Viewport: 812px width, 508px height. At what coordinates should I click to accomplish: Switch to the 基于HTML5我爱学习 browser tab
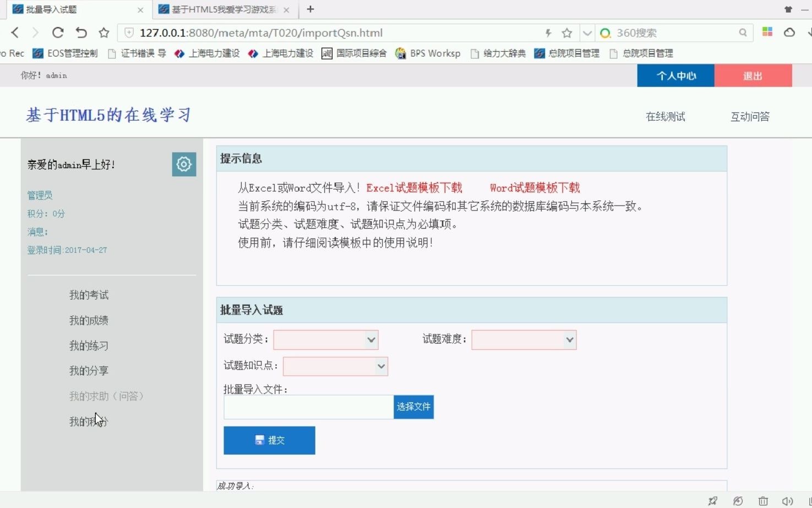point(220,9)
